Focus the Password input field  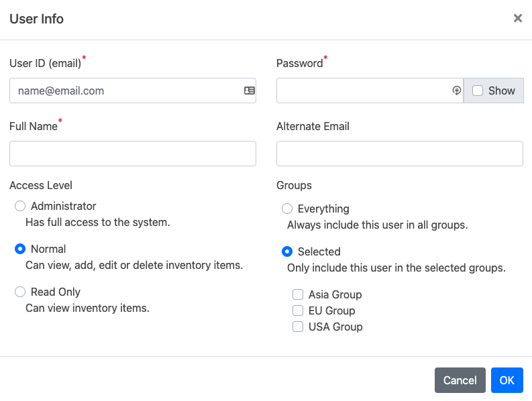pos(370,91)
